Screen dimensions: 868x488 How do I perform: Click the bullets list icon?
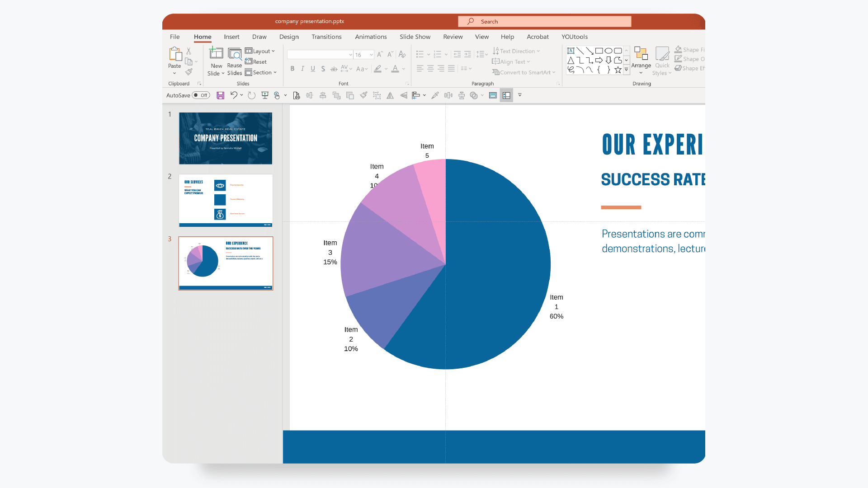pyautogui.click(x=420, y=55)
